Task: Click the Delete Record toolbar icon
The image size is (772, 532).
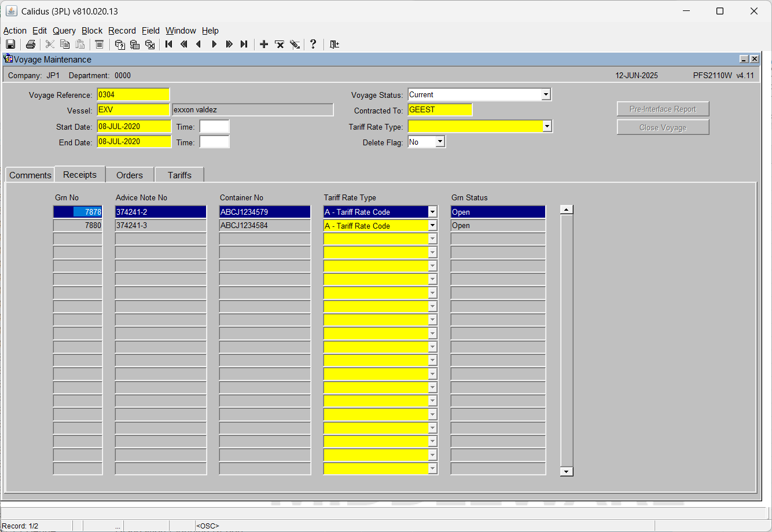Action: click(x=280, y=45)
